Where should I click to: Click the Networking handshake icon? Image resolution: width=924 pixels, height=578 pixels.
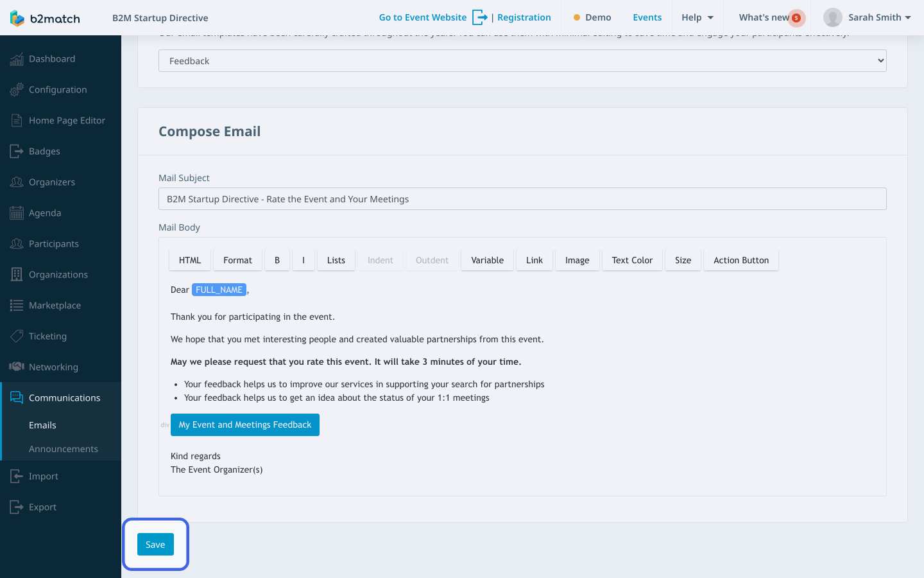tap(17, 367)
